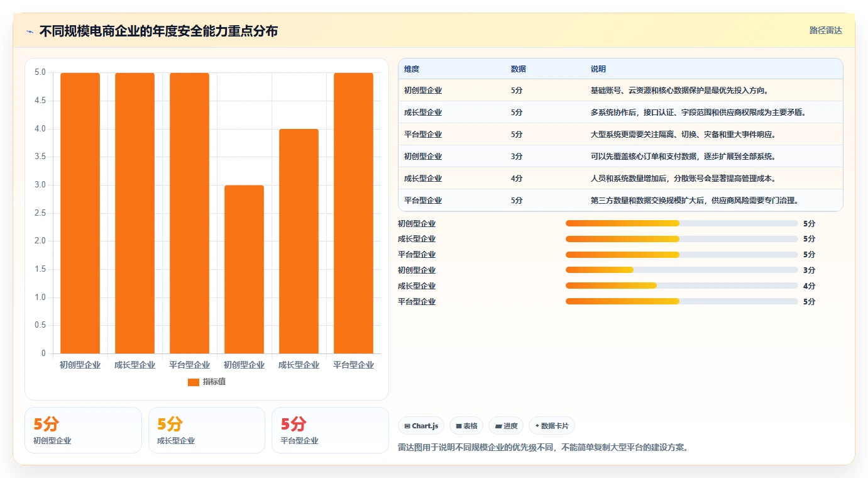The width and height of the screenshot is (868, 478).
Task: Select the 数据卡片 chip
Action: [x=551, y=426]
